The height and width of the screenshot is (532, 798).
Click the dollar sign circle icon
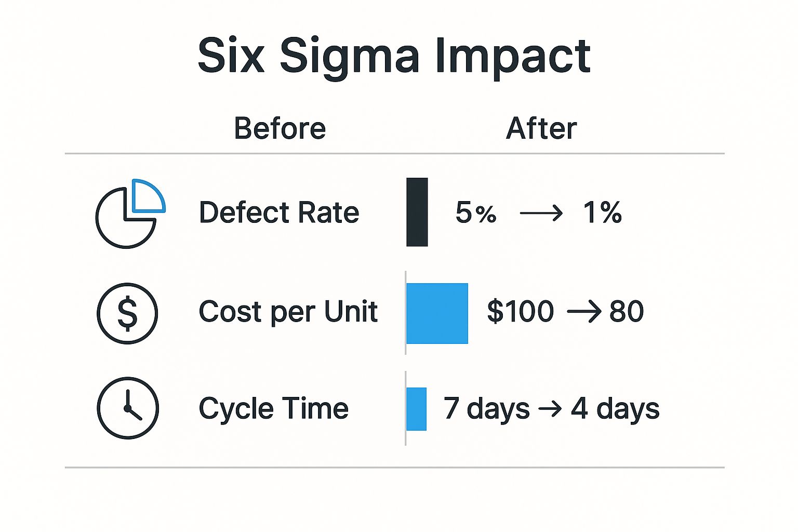tap(127, 313)
